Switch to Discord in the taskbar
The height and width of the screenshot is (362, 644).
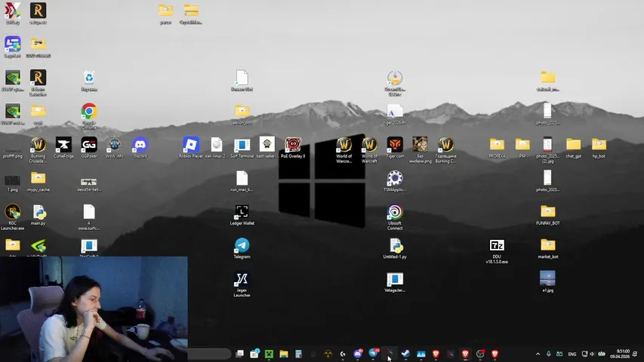pos(358,354)
